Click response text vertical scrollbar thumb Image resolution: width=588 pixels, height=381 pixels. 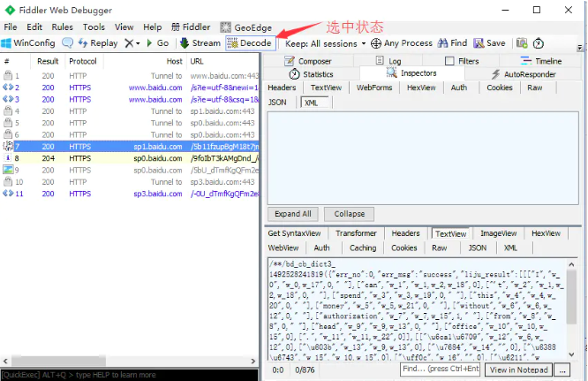point(571,296)
